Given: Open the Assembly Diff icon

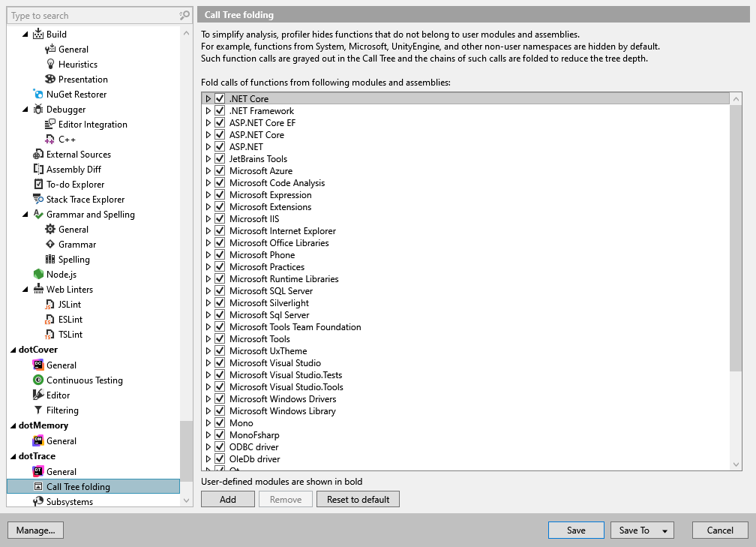Looking at the screenshot, I should click(x=38, y=170).
